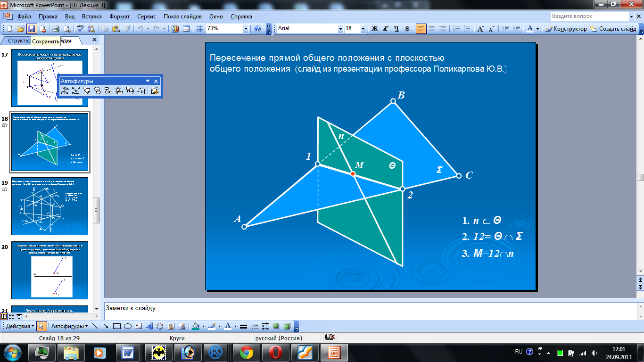Toggle text shadow (S)
Image resolution: width=644 pixels, height=362 pixels.
407,28
